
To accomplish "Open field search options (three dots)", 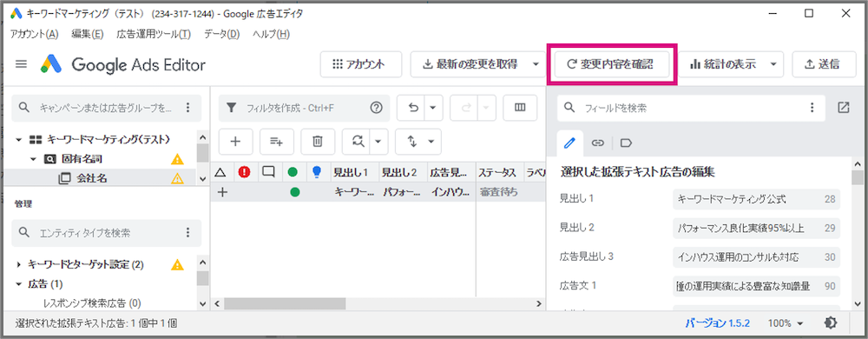I will pos(812,108).
